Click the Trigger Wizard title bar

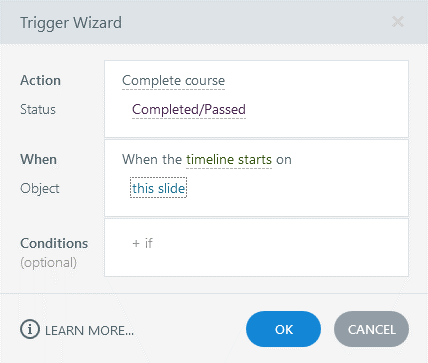[x=214, y=22]
